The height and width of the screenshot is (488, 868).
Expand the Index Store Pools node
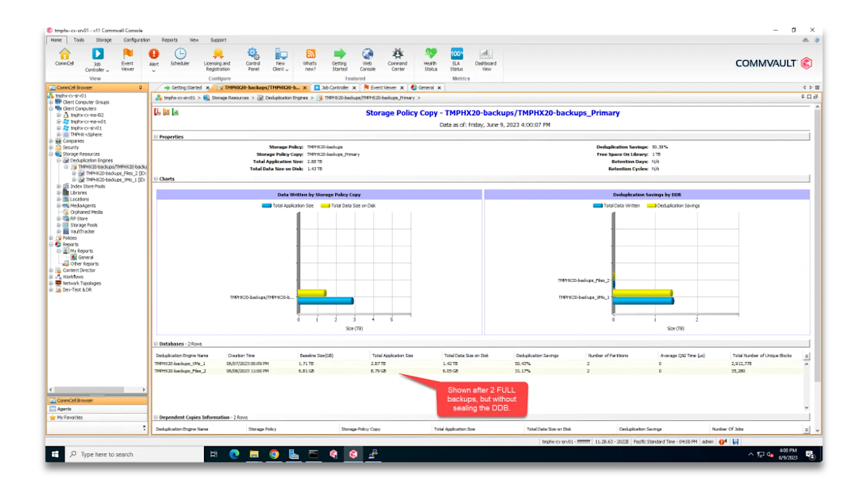(59, 186)
